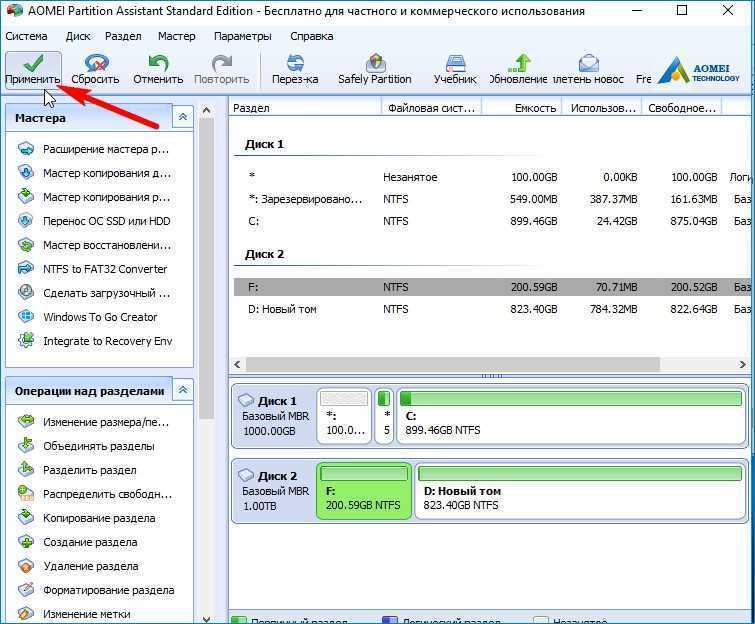
Task: Select the unallocated 100.00GB row
Action: [x=492, y=177]
